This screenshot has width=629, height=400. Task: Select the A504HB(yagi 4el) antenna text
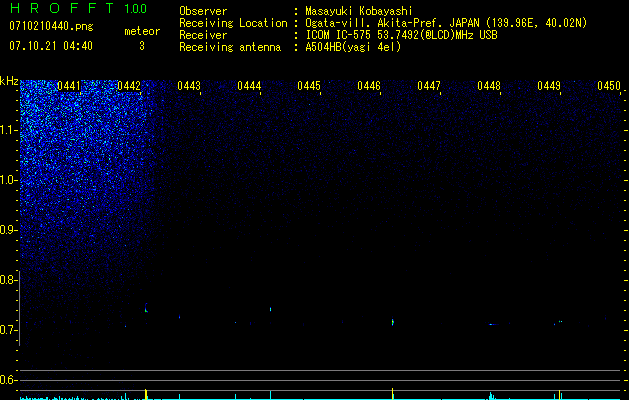point(353,47)
